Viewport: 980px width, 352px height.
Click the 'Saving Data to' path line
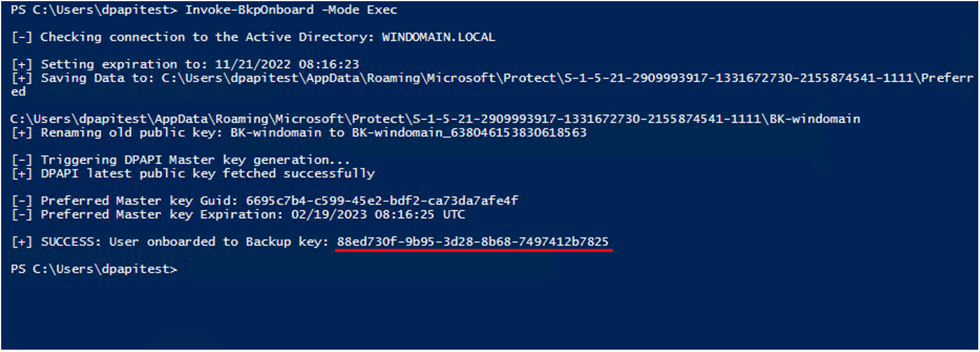click(492, 78)
